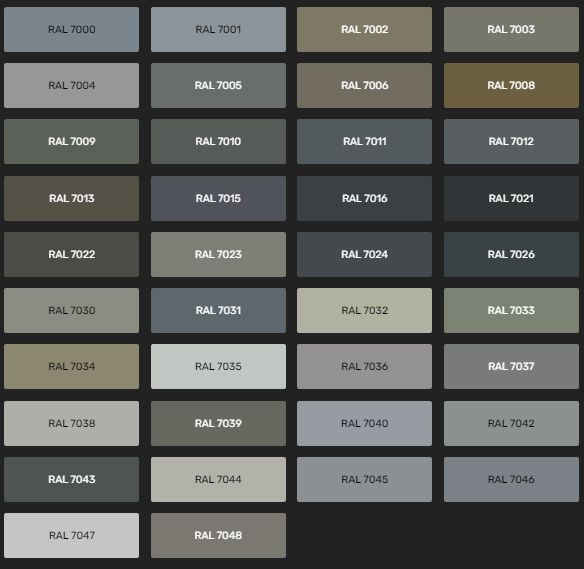Open the RAL 7021 dark swatch
The image size is (584, 569).
[511, 198]
